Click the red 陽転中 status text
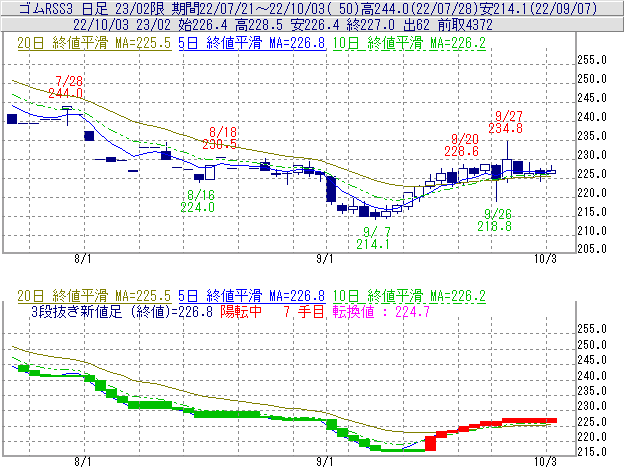 [241, 311]
